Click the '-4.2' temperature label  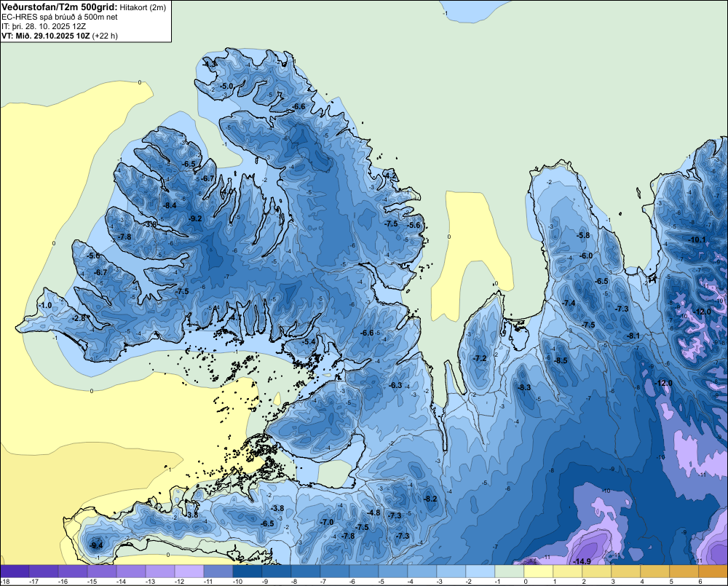(x=390, y=175)
